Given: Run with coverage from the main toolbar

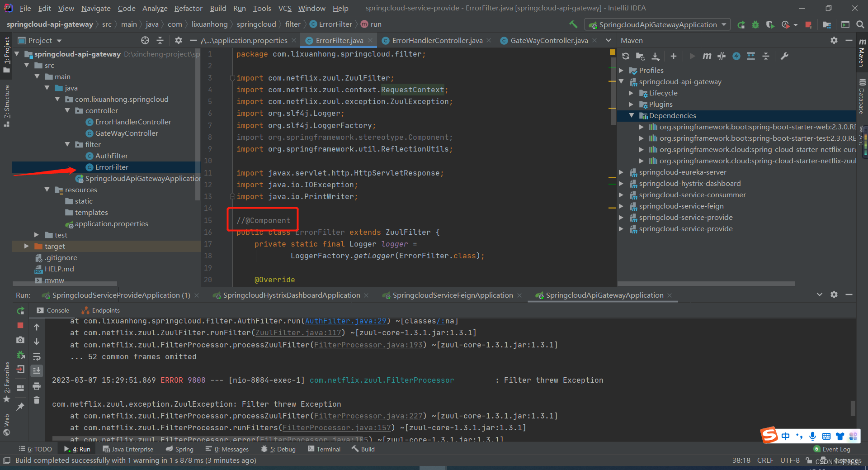Looking at the screenshot, I should tap(770, 24).
